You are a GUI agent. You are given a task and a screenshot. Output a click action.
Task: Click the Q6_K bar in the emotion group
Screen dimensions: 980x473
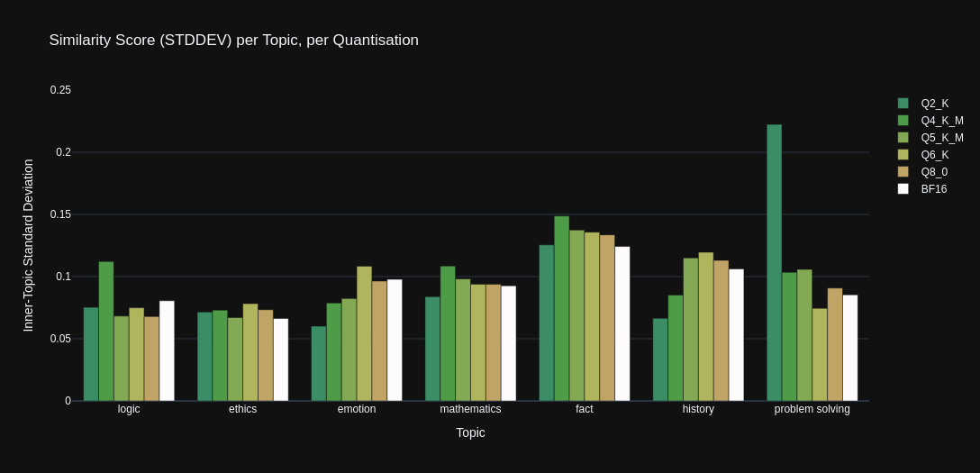pyautogui.click(x=365, y=333)
